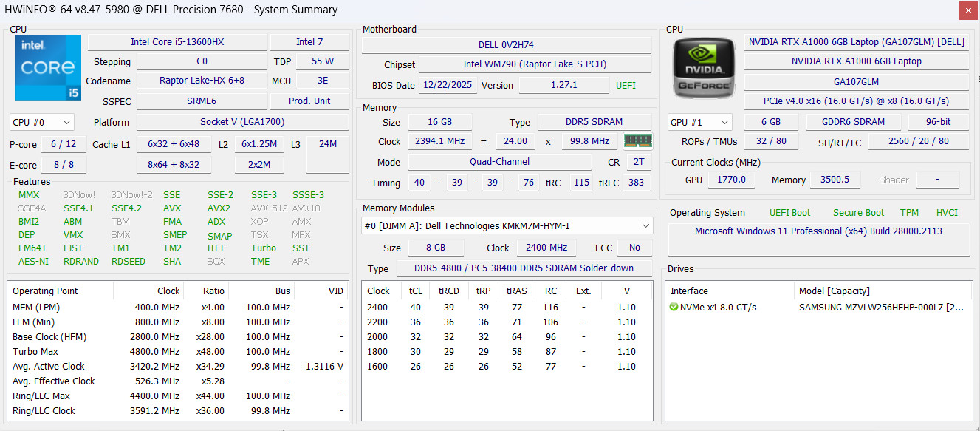Image resolution: width=980 pixels, height=431 pixels.
Task: Click the RDSEED feature flag
Action: 129,262
